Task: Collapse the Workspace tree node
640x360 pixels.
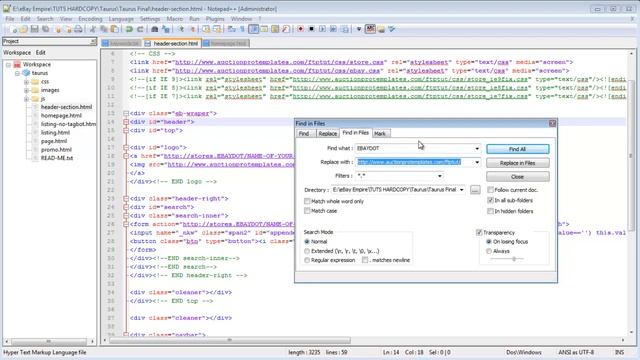Action: [8, 64]
